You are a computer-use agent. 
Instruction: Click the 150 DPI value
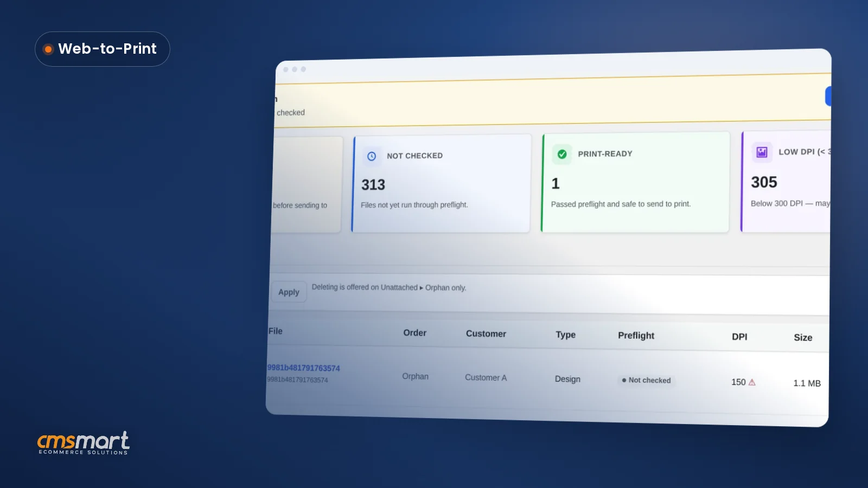738,382
